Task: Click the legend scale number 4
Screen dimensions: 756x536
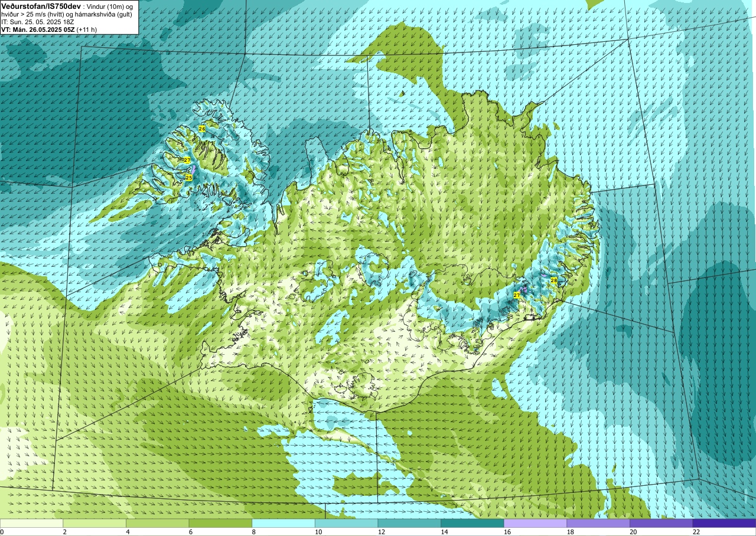Action: click(x=128, y=532)
